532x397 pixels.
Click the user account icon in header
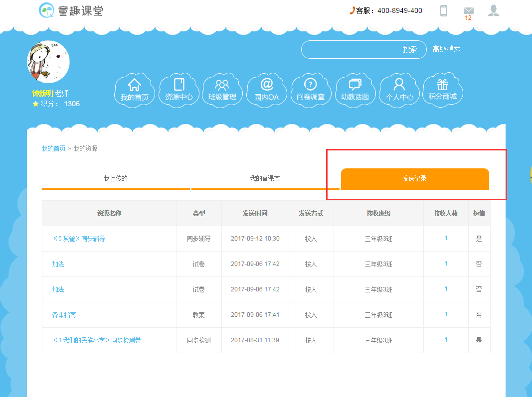[x=494, y=10]
